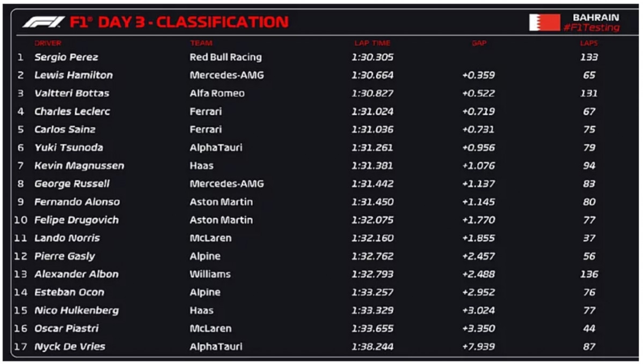Click the F1 logo icon
This screenshot has height=364, width=643.
click(x=43, y=21)
